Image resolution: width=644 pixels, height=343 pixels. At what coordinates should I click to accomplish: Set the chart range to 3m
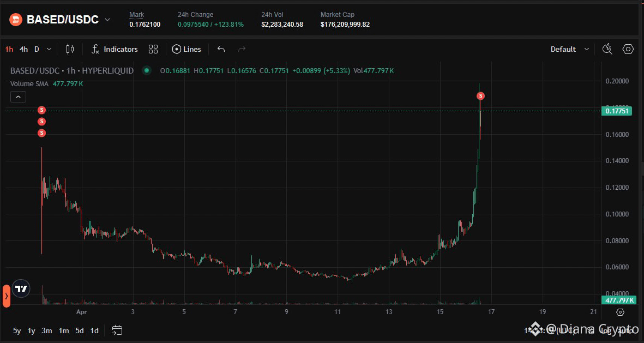47,330
